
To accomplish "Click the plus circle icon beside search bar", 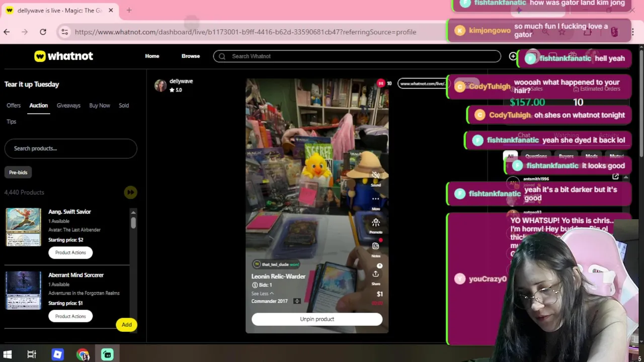I will [513, 56].
